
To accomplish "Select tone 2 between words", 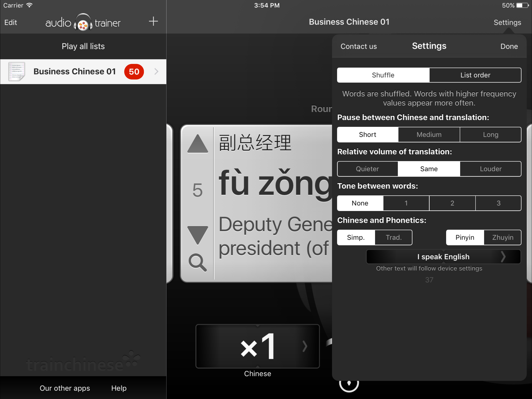I will [452, 203].
